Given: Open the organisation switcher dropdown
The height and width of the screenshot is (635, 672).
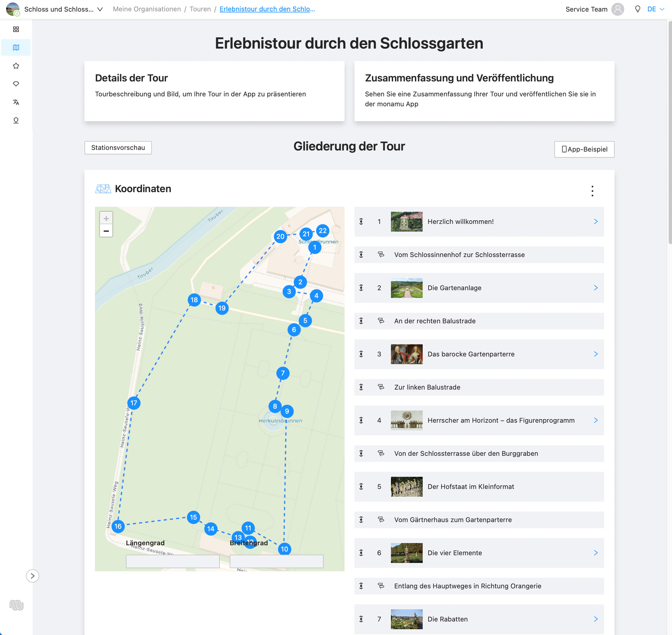Looking at the screenshot, I should (x=100, y=9).
